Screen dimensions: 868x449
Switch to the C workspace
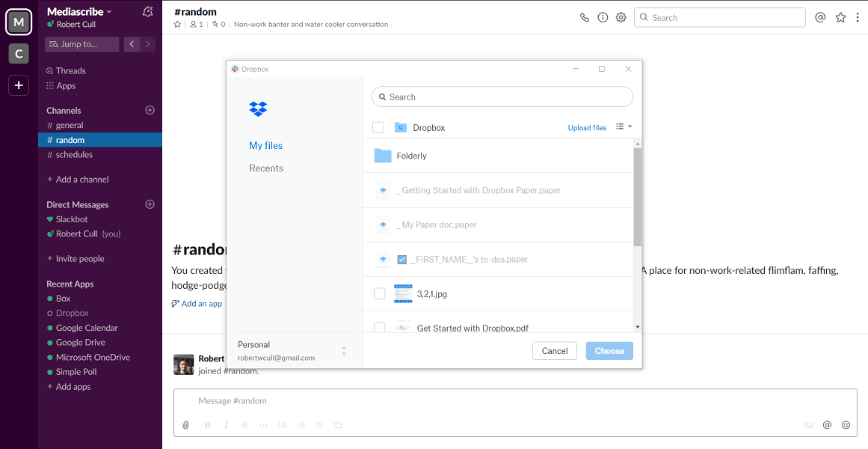click(19, 54)
